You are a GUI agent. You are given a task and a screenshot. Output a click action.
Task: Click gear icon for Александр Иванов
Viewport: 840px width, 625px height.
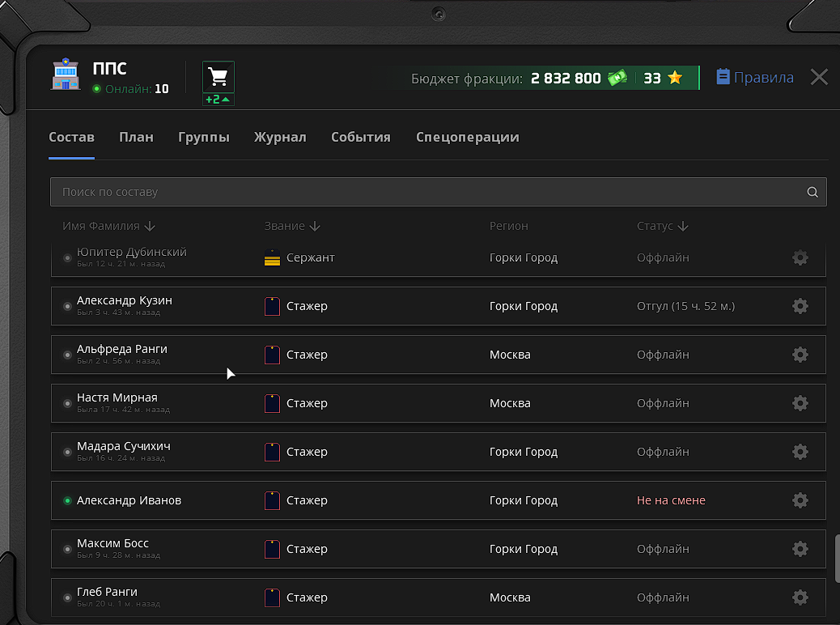(800, 500)
